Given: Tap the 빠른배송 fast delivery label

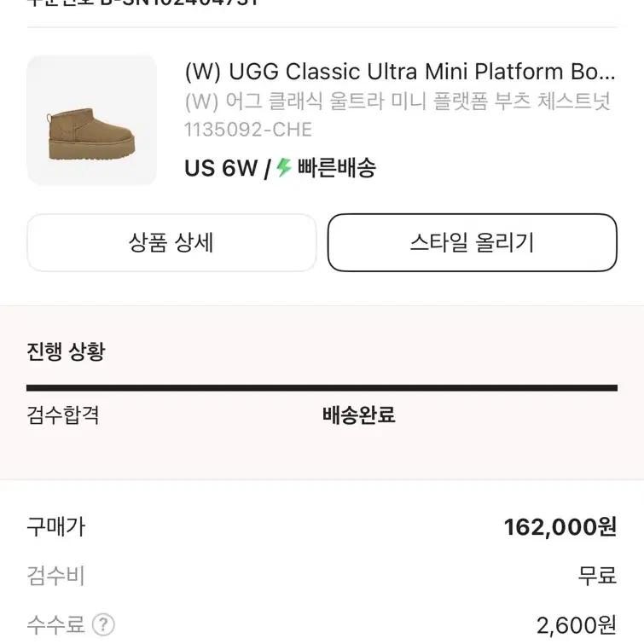Looking at the screenshot, I should [x=336, y=167].
